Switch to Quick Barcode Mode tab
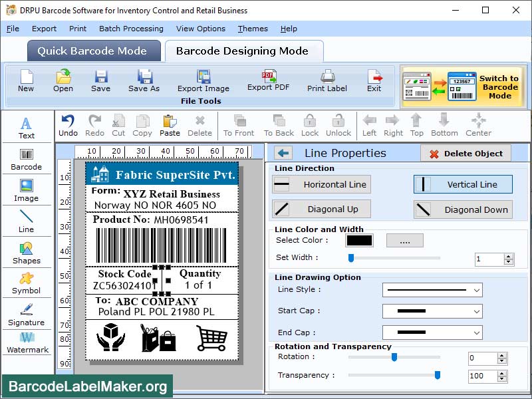The image size is (532, 399). click(x=93, y=51)
